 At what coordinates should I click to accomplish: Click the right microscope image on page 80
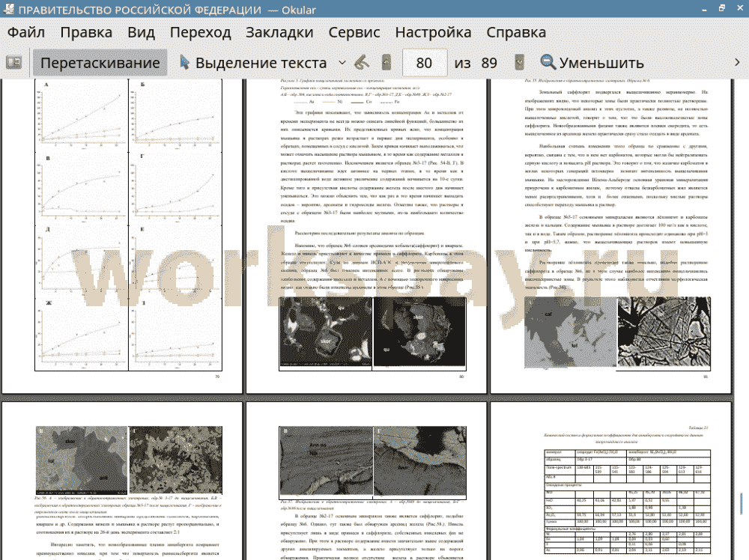419,332
